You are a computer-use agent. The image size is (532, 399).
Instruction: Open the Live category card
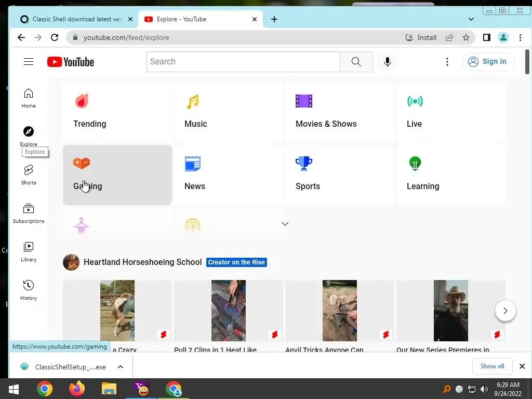(451, 113)
